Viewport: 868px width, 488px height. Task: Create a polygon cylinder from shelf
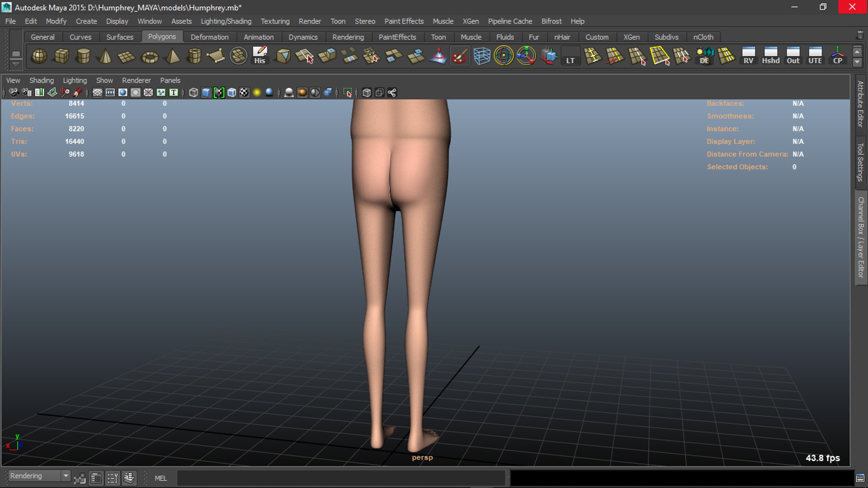coord(84,56)
